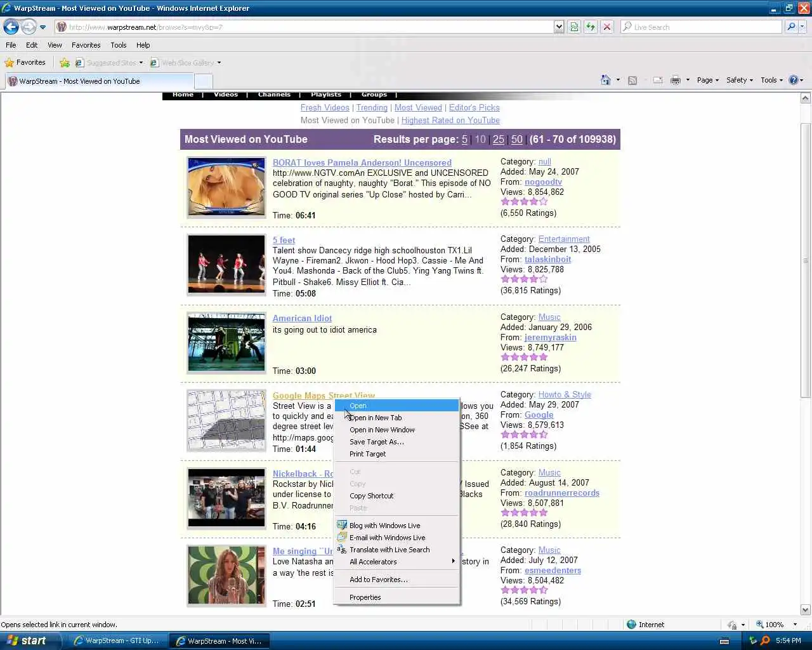Open the talaskinboit uploader link
Viewport: 812px width, 650px height.
[547, 260]
